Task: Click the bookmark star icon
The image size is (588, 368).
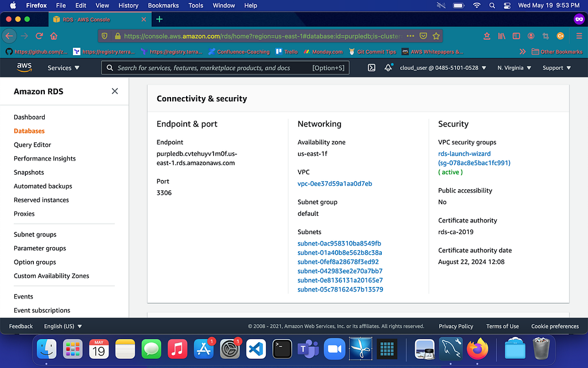Action: [x=436, y=36]
